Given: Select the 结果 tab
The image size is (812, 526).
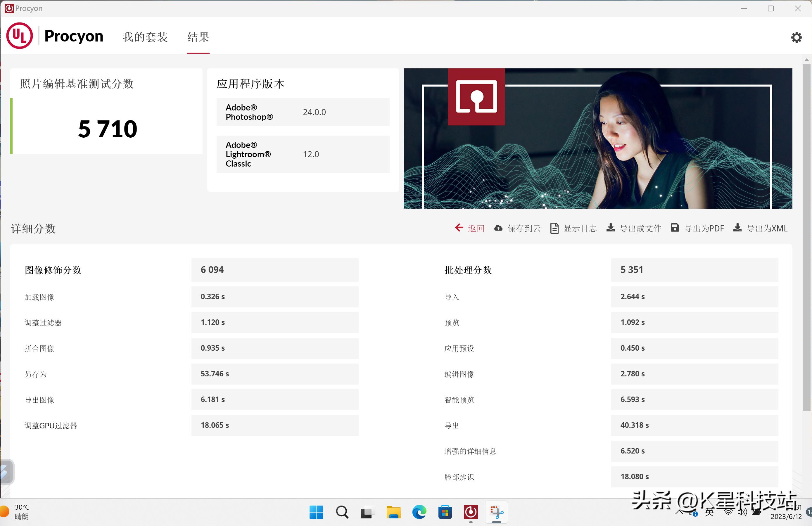Looking at the screenshot, I should 198,37.
